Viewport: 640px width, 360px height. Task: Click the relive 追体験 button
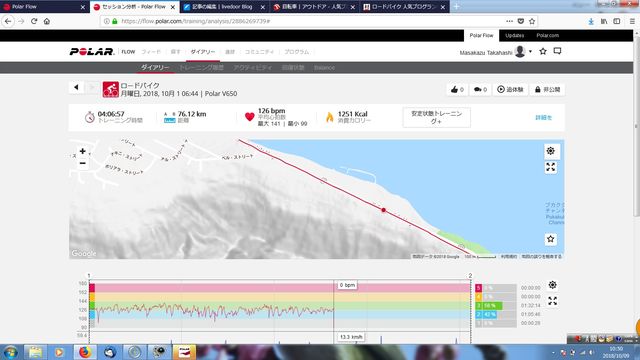point(510,89)
